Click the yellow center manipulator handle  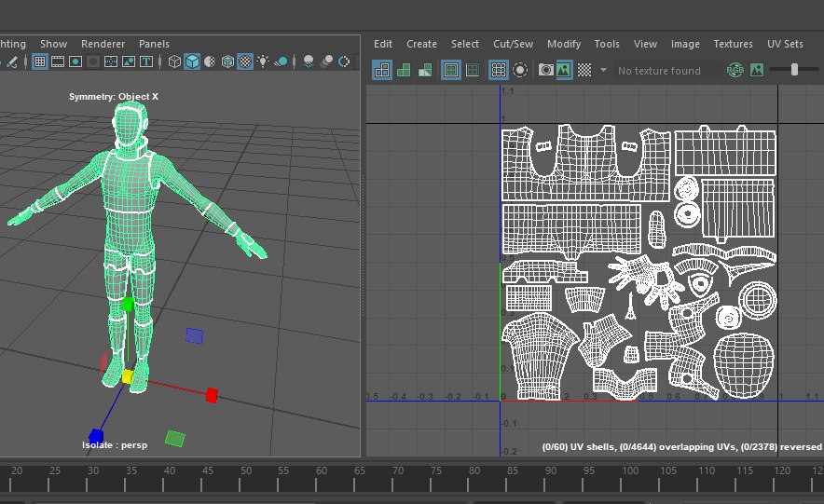(128, 376)
